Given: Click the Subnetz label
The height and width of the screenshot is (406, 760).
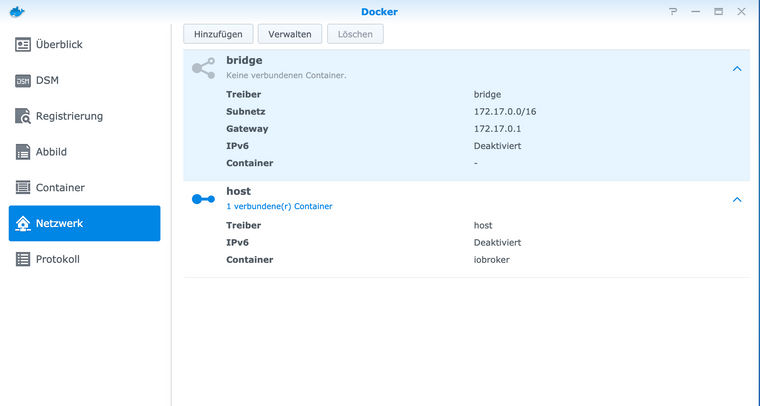Looking at the screenshot, I should [246, 112].
